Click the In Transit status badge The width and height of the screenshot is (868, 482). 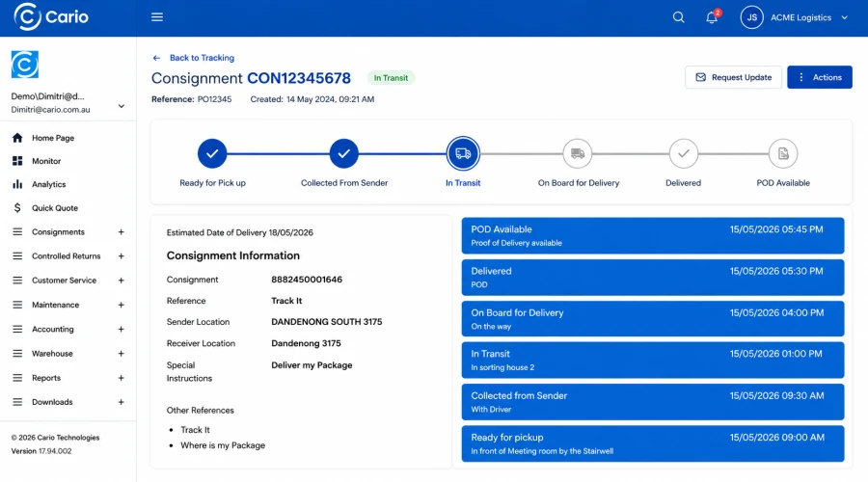[x=391, y=78]
